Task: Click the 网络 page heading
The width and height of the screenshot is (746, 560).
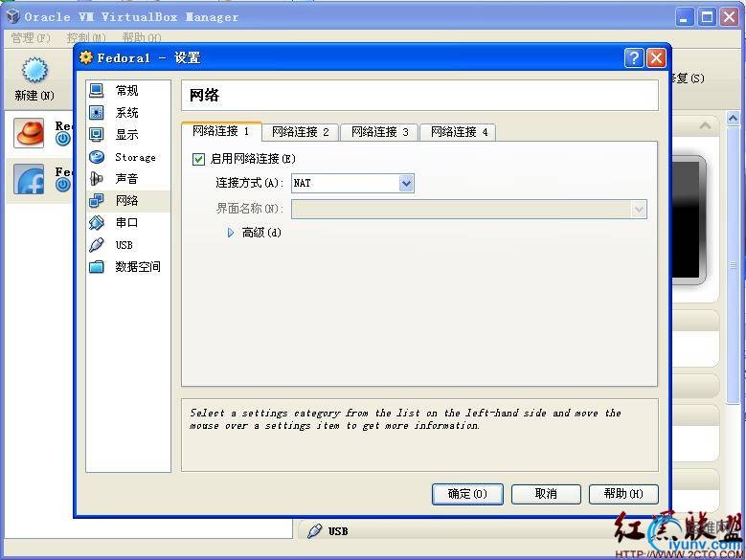Action: click(x=204, y=95)
